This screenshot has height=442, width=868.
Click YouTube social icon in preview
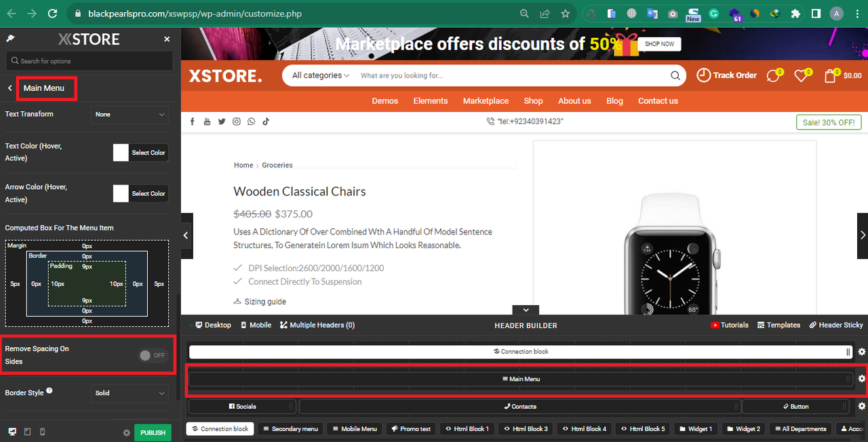coord(207,122)
